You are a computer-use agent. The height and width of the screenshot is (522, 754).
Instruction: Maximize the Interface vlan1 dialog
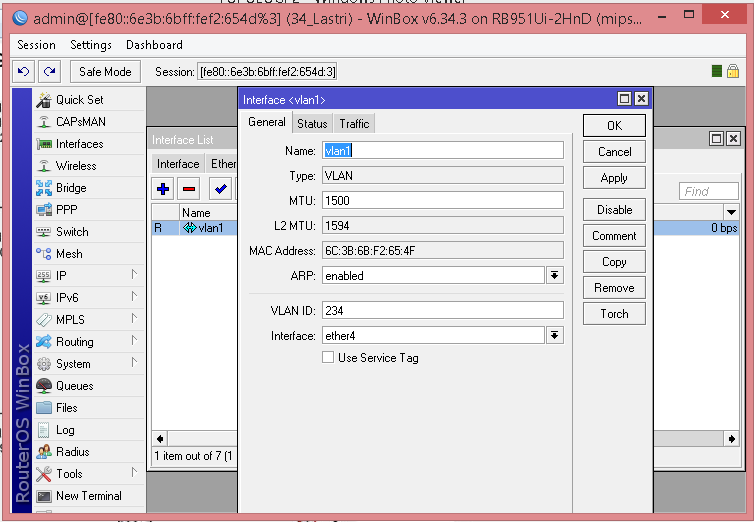tap(624, 99)
